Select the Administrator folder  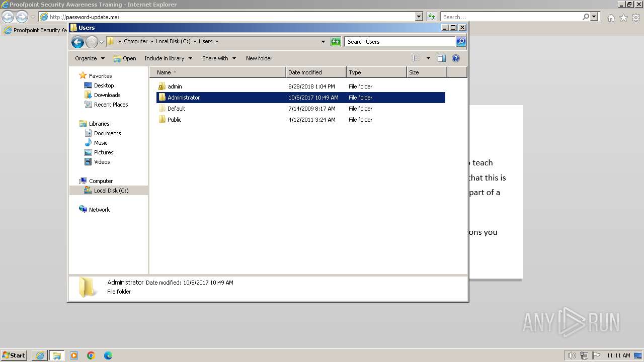point(301,98)
